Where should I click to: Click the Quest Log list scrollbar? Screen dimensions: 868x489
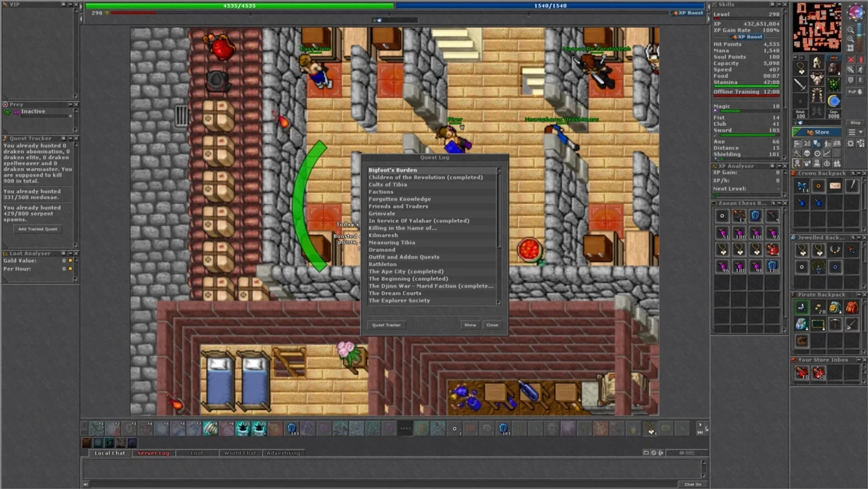coord(499,236)
